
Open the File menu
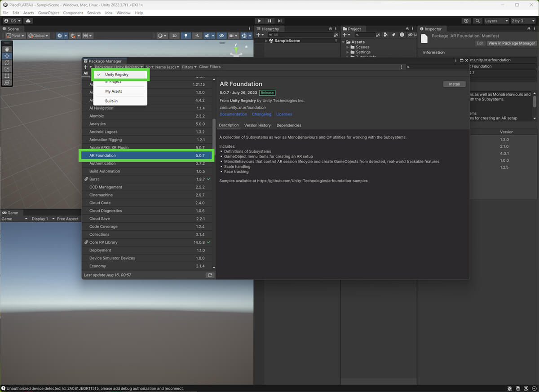[x=5, y=13]
